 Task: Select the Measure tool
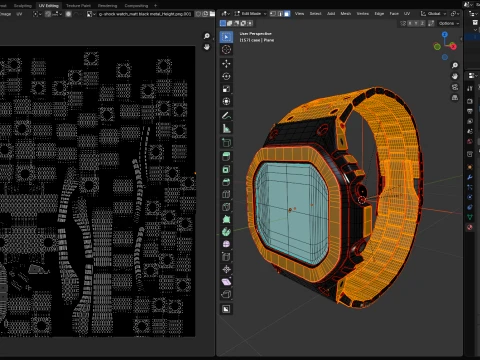coord(226,128)
